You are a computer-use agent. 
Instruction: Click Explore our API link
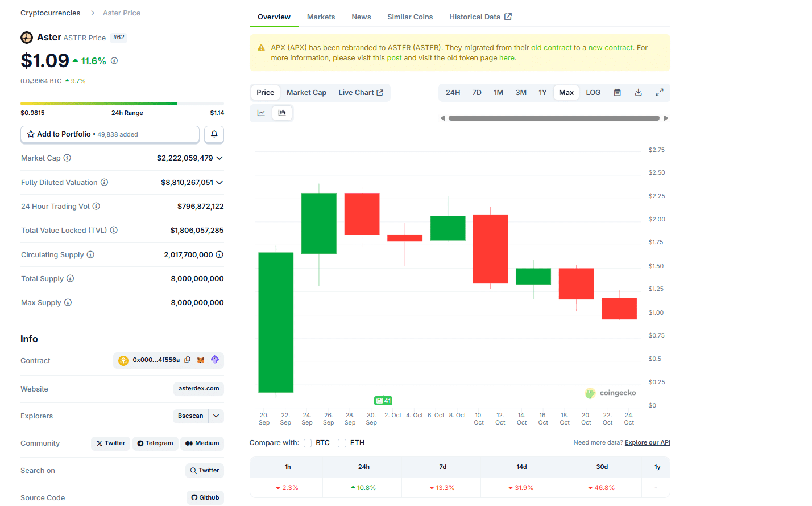coord(648,442)
